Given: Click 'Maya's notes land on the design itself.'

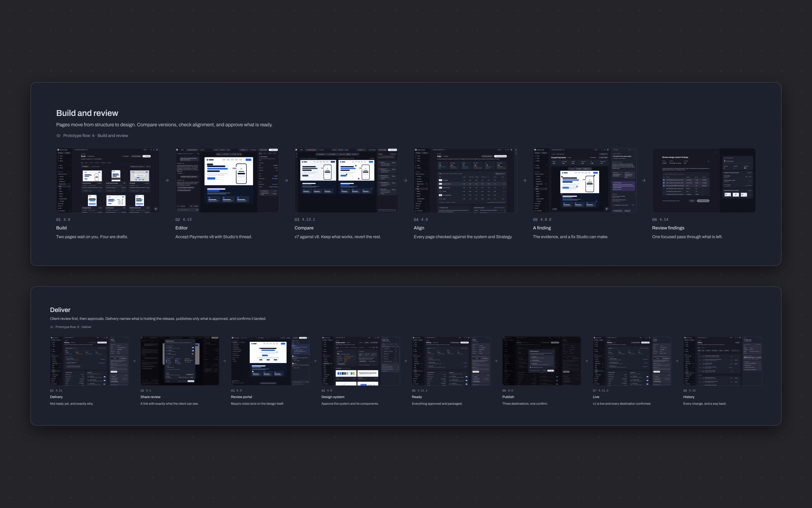Looking at the screenshot, I should coord(257,404).
